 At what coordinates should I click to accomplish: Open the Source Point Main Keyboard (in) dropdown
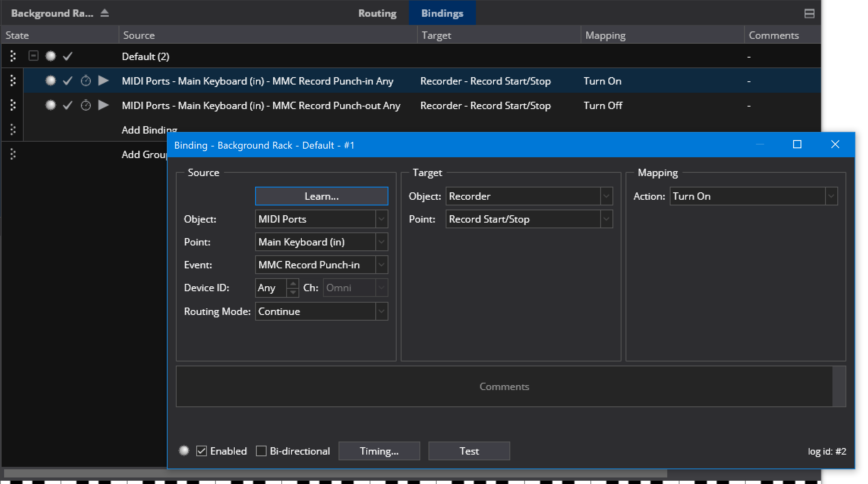tap(321, 242)
